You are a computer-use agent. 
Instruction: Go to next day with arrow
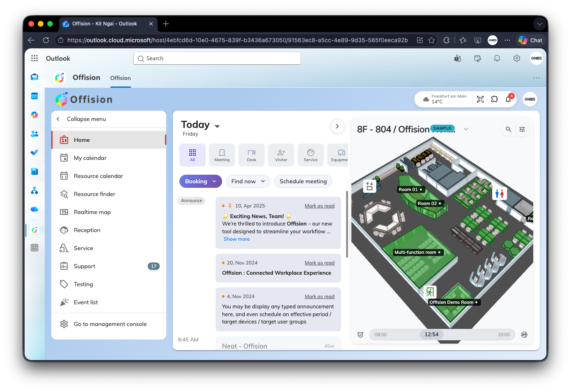[337, 126]
